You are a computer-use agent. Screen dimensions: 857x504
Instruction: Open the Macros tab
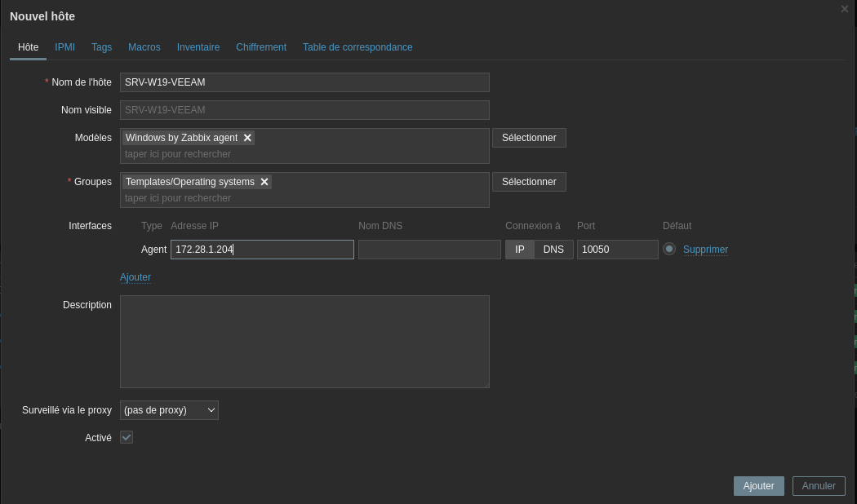(x=144, y=47)
